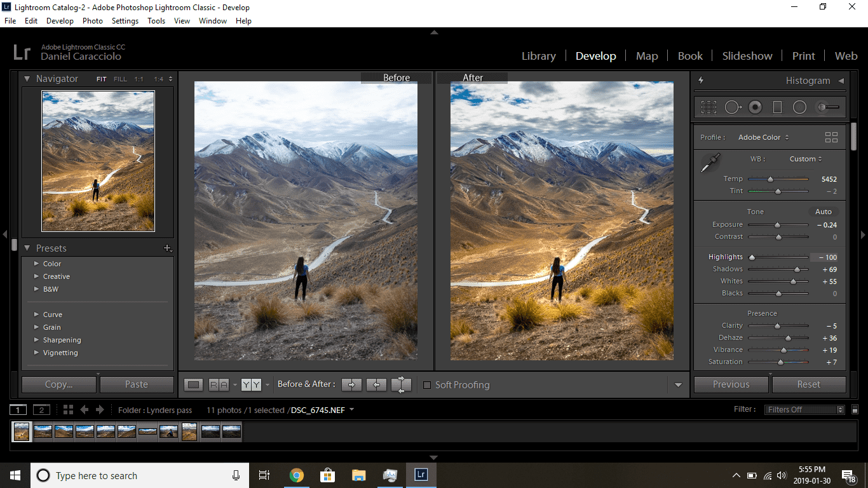Toggle swap Before and After settings

pyautogui.click(x=401, y=384)
